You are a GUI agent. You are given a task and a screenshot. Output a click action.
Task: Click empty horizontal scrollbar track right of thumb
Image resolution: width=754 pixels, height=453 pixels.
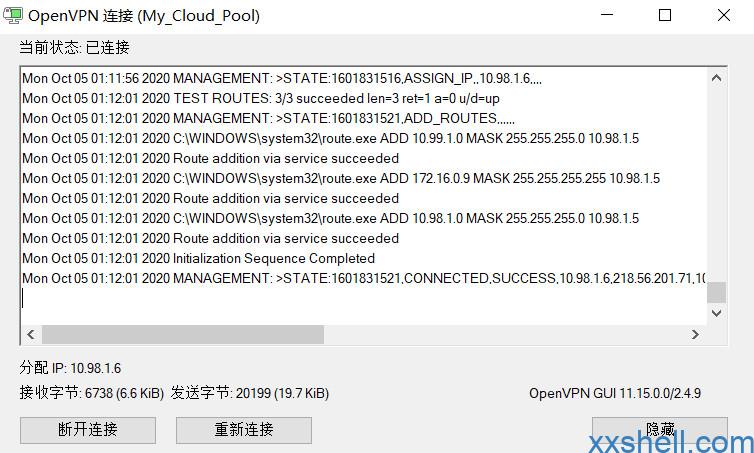[x=504, y=334]
